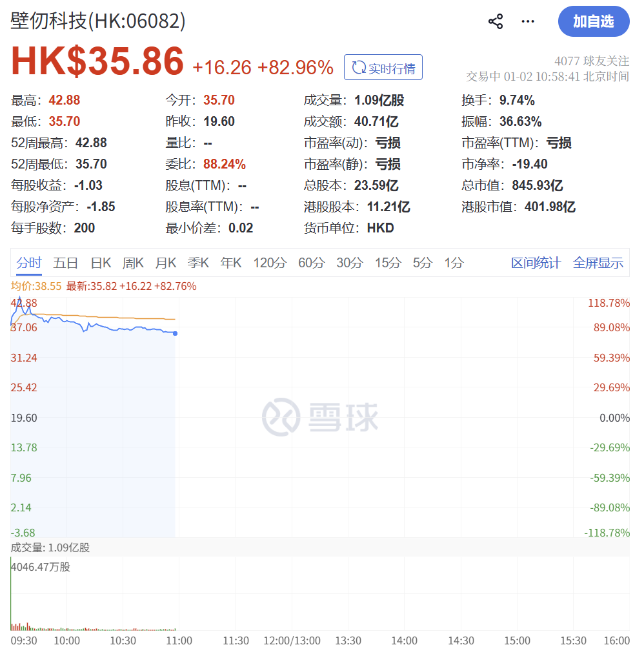Open the 月K chart tab
This screenshot has width=644, height=656.
coord(166,263)
